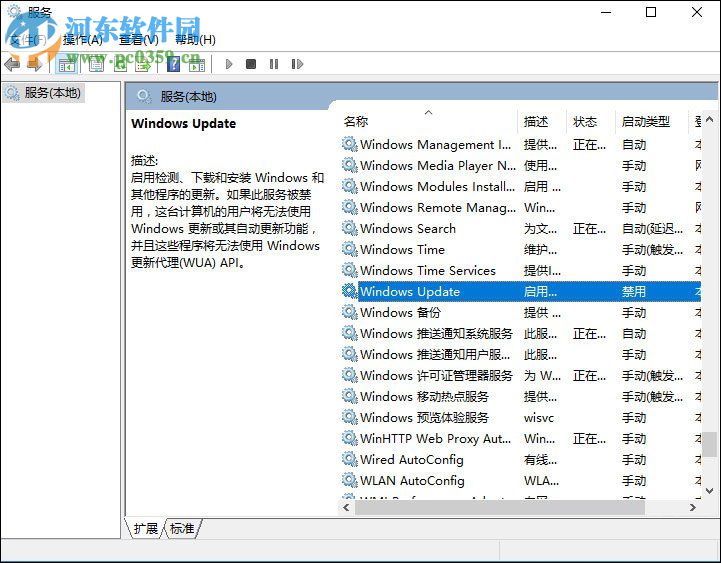
Task: Restart the service with restart icon
Action: (x=297, y=64)
